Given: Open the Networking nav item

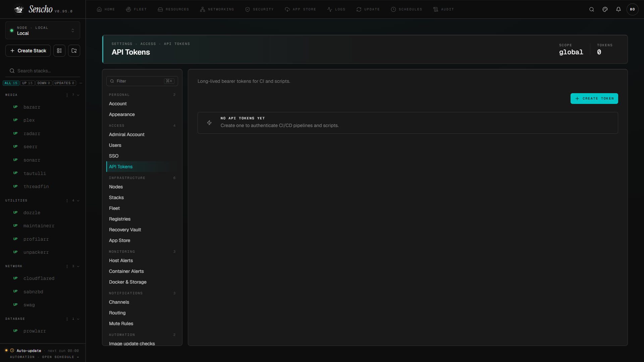Looking at the screenshot, I should pos(217,9).
